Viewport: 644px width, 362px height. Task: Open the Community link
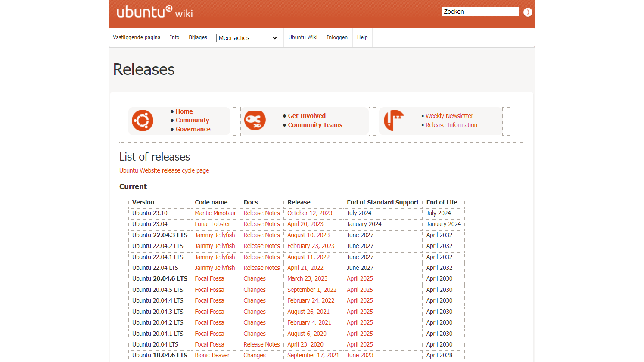192,120
